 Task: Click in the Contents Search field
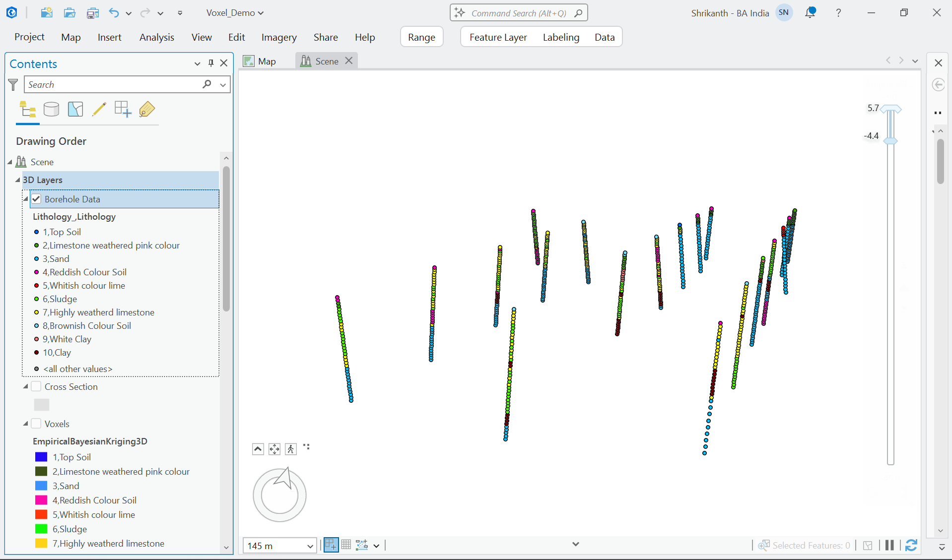click(113, 85)
